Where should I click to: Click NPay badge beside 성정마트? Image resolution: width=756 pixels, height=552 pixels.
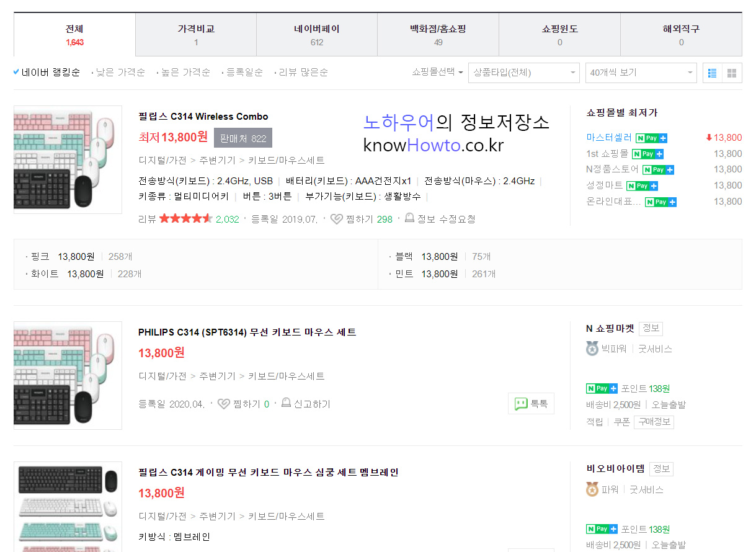[642, 185]
